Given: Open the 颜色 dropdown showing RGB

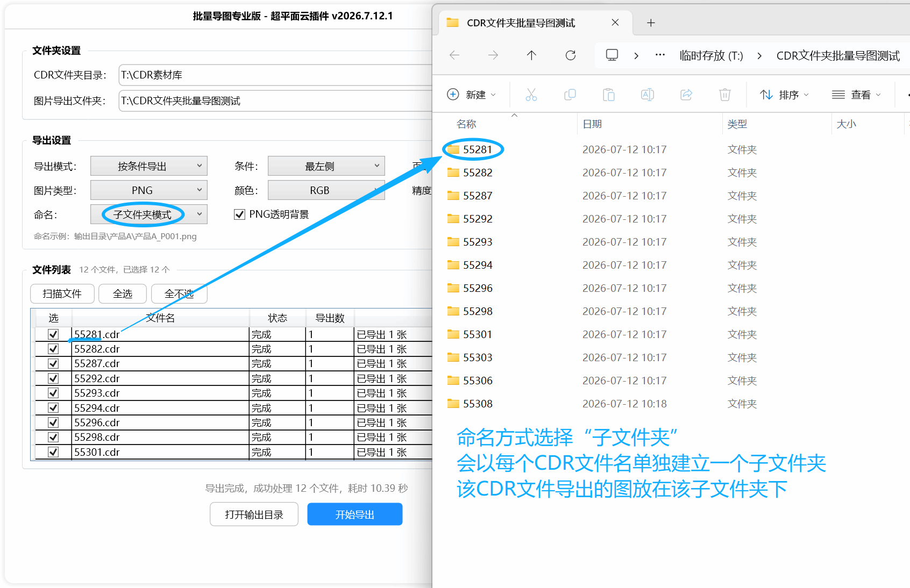Looking at the screenshot, I should [326, 190].
